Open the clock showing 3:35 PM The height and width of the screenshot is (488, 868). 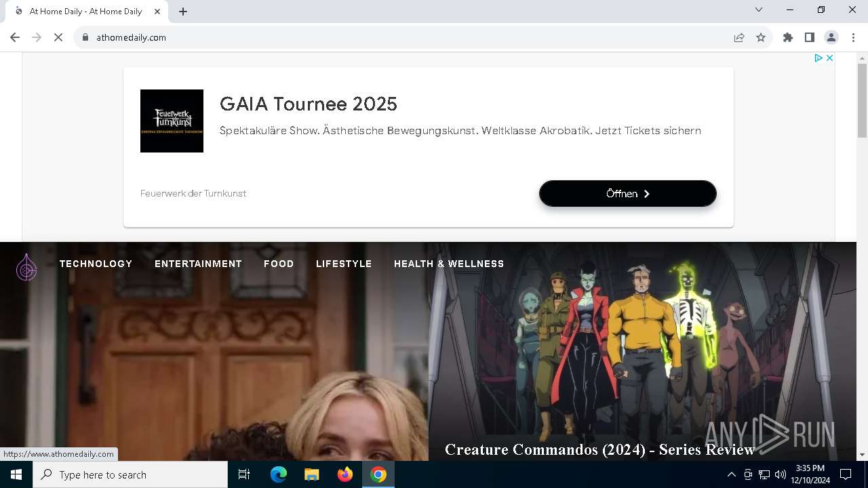click(810, 474)
